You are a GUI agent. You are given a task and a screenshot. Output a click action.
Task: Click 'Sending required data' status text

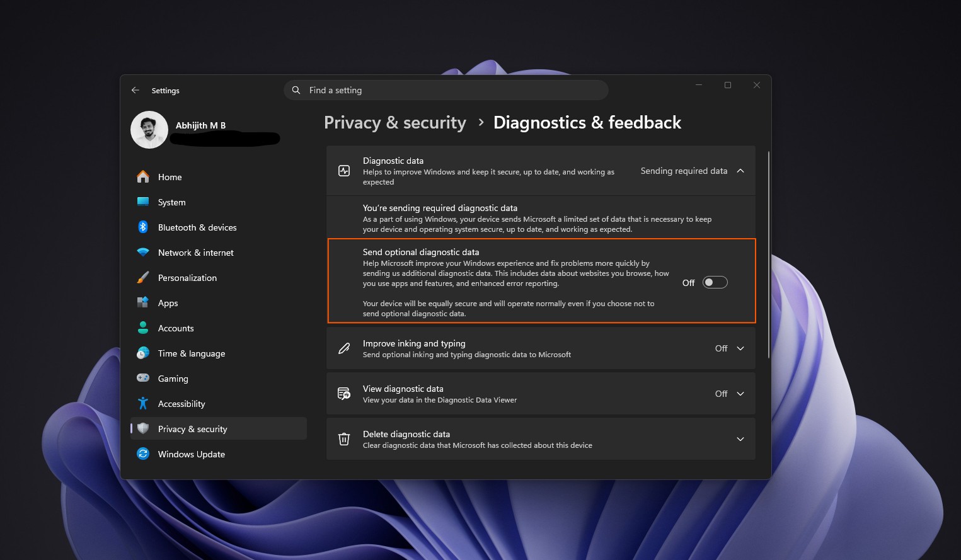(684, 171)
